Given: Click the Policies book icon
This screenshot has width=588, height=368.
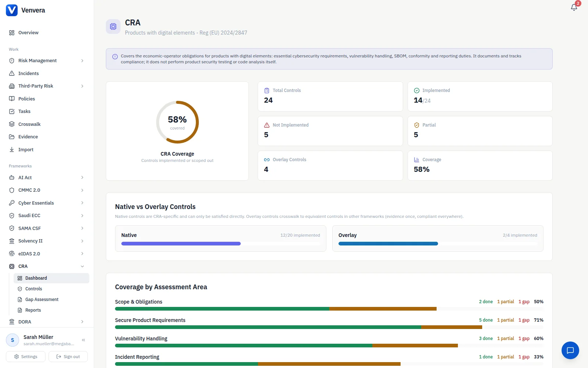Looking at the screenshot, I should point(12,99).
